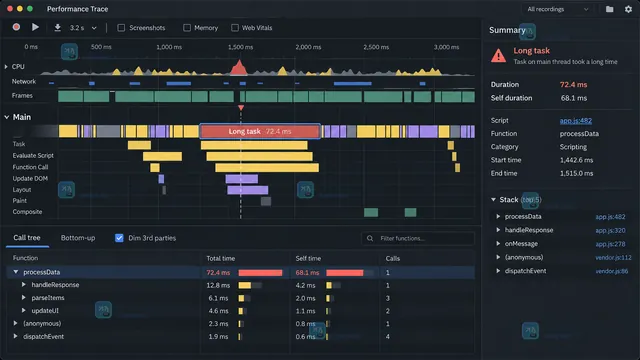Viewport: 640px width, 360px height.
Task: Click the handleResponse total time yellow bar
Action: coord(244,285)
